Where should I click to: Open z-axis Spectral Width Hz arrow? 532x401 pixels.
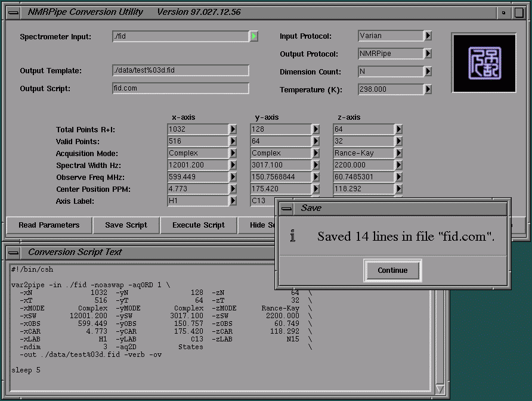[x=398, y=165]
